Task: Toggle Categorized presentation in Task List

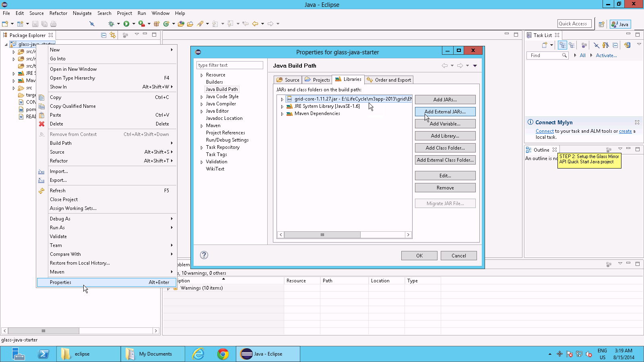Action: [562, 45]
